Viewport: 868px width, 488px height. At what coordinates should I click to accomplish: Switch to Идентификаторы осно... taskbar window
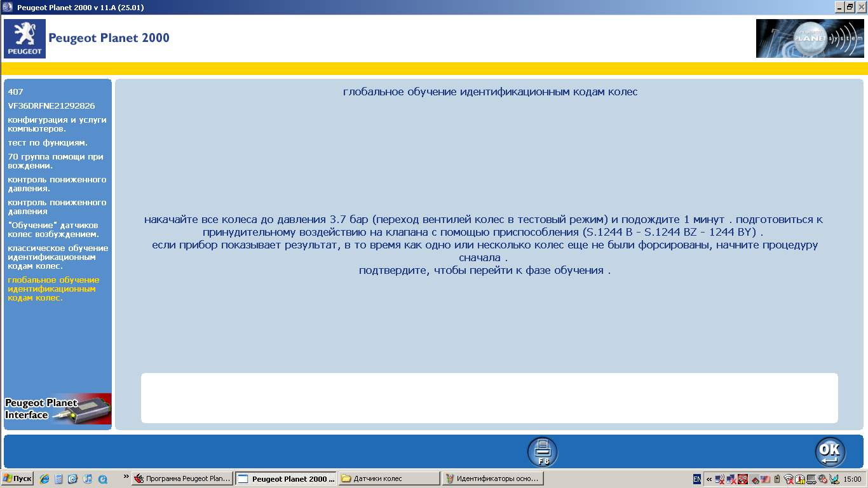492,478
